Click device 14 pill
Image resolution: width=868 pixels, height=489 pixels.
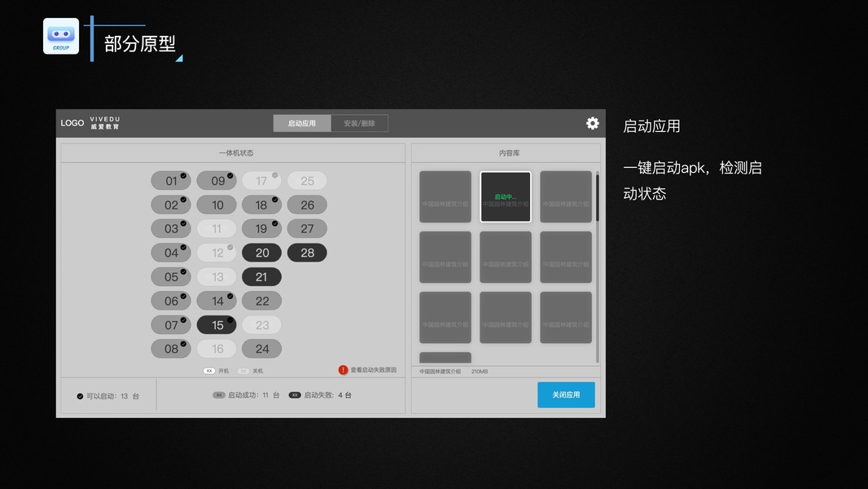point(217,301)
